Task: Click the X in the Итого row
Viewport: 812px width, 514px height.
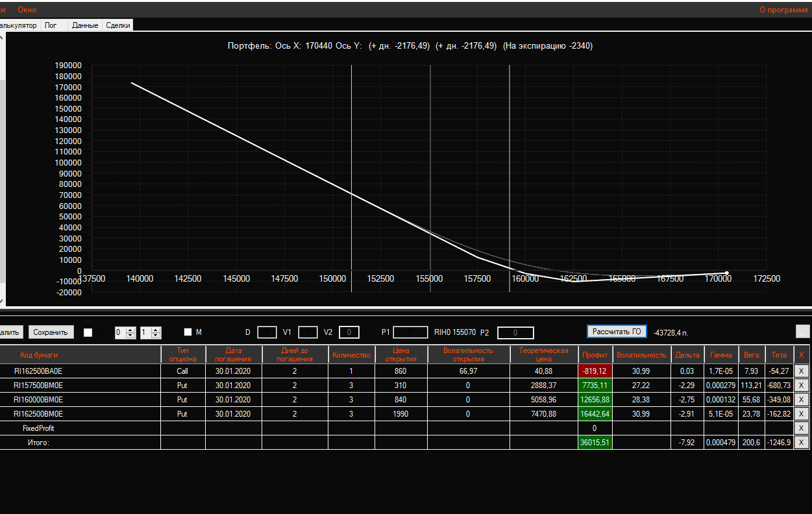Action: (802, 443)
